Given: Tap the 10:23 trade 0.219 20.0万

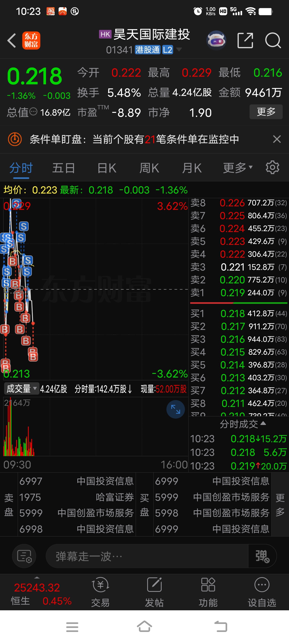Looking at the screenshot, I should [x=239, y=466].
